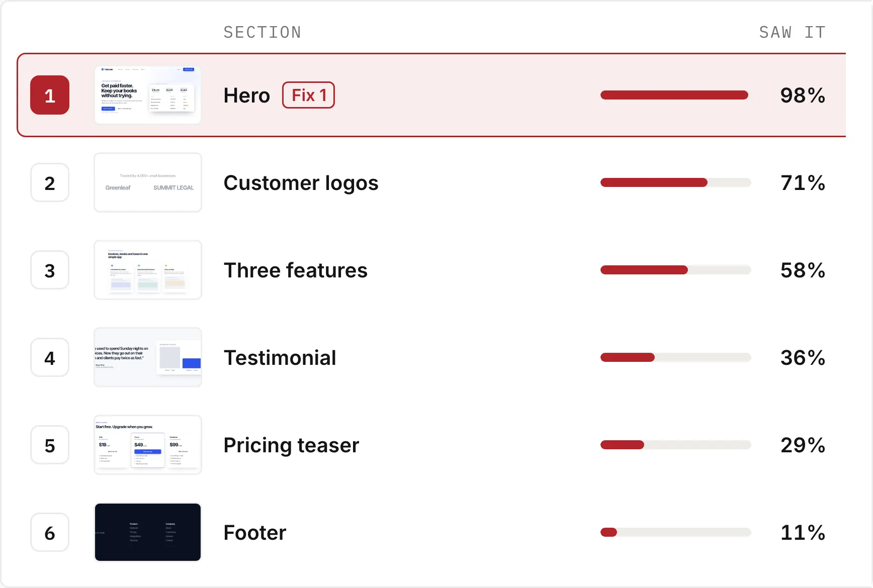Click the Pricing teaser progress bar
Viewport: 873px width, 588px height.
coord(675,445)
